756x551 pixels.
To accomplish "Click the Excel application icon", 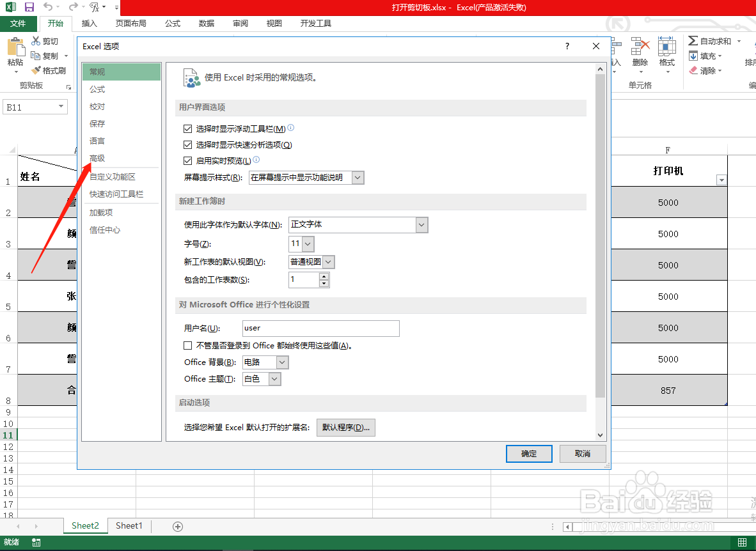I will point(10,7).
